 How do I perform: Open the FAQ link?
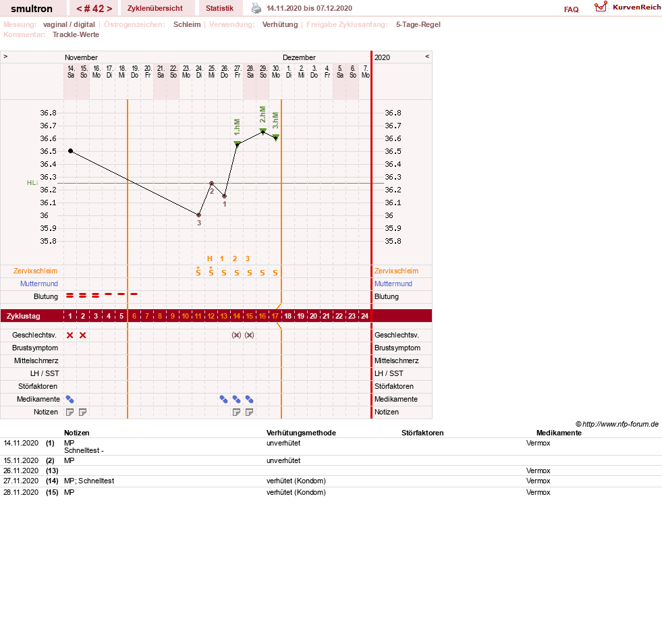(x=571, y=9)
